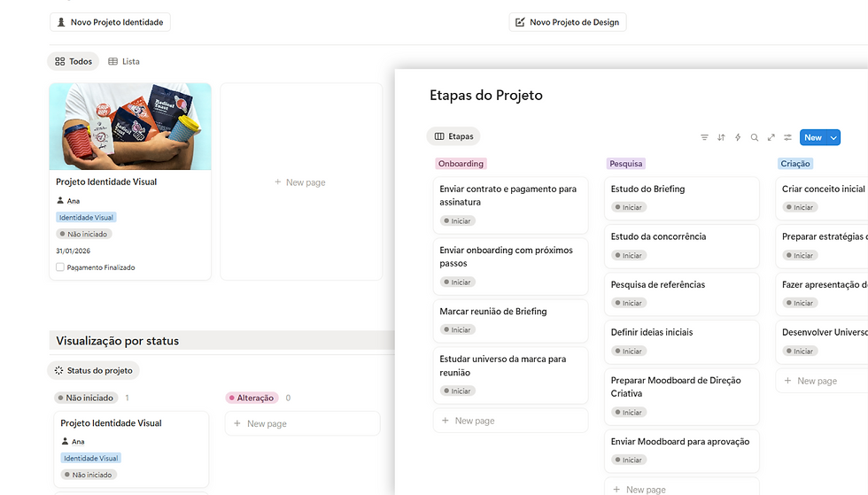Click the sort arrows icon in Etapas toolbar
The width and height of the screenshot is (868, 495).
(x=721, y=137)
